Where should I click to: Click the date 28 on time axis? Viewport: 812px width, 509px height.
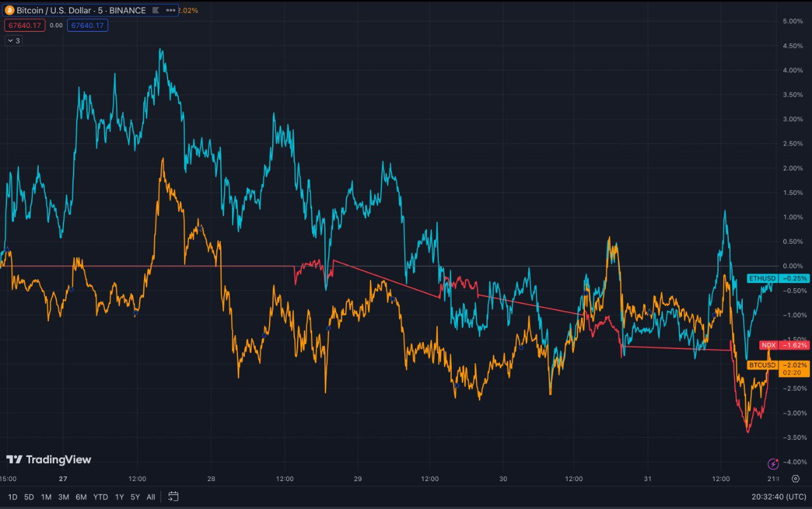(x=211, y=479)
